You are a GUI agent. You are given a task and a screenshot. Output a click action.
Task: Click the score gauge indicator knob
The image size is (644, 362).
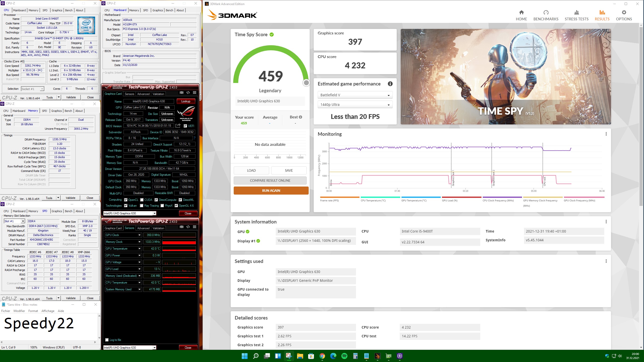point(306,83)
